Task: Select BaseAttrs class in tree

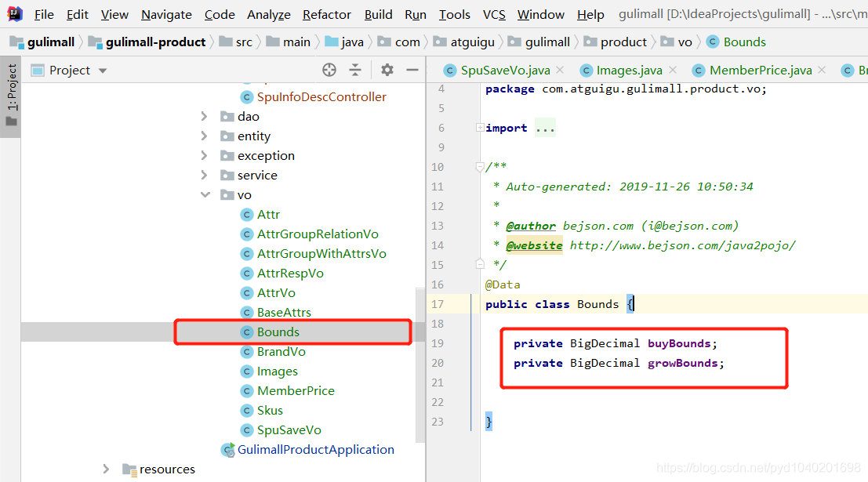Action: click(x=283, y=313)
